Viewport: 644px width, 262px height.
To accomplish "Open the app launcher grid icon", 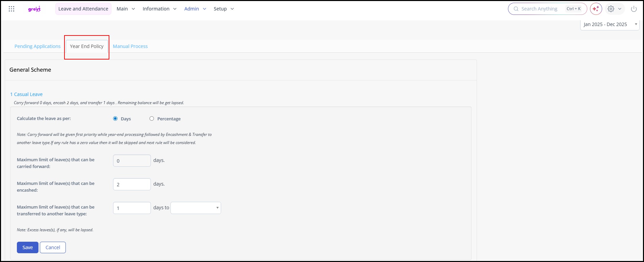I will (x=11, y=9).
